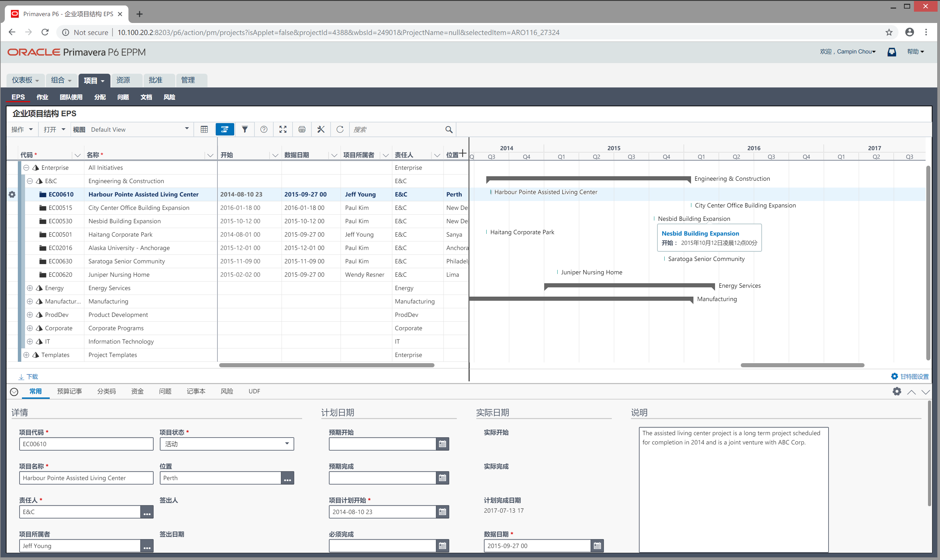Open the 甘特图设置 Gantt settings gear

894,376
